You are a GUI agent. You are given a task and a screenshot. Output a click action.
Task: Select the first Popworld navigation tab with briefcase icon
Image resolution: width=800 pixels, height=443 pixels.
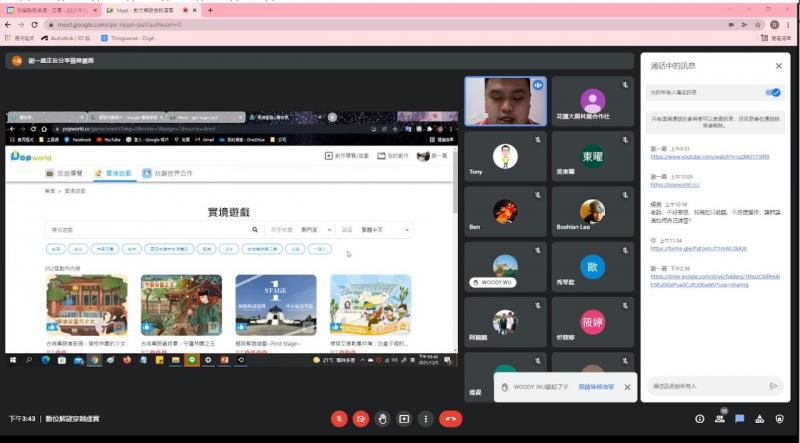pos(64,174)
